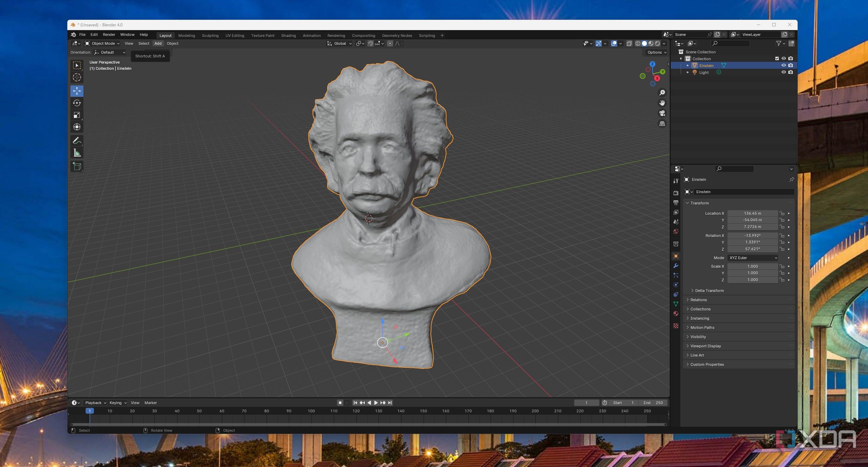Open the Add menu in the viewport header
Image resolution: width=868 pixels, height=467 pixels.
[158, 43]
